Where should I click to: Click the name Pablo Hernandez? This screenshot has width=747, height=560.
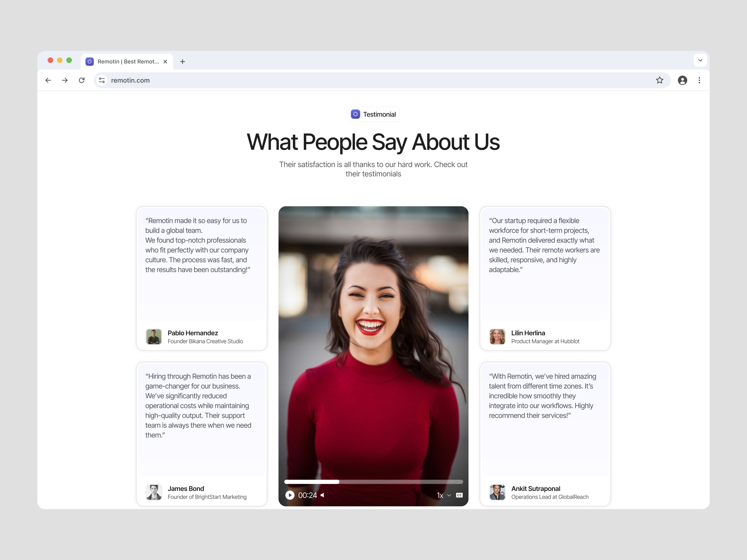pyautogui.click(x=193, y=333)
